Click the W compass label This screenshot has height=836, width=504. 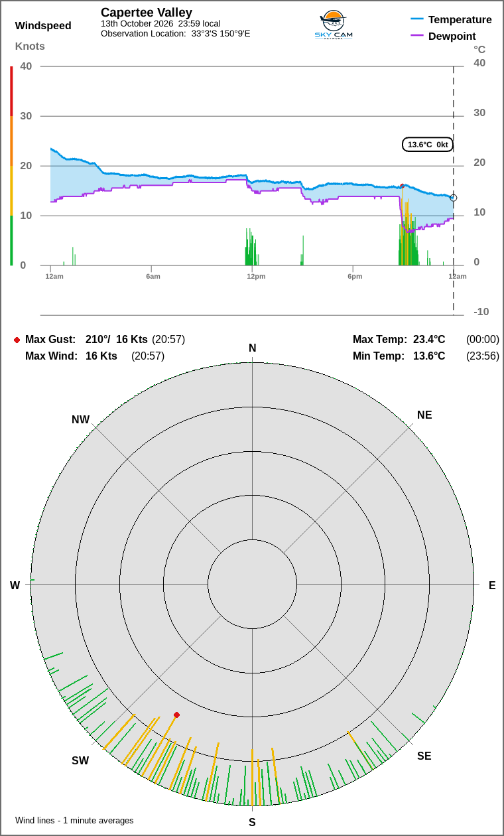[x=15, y=585]
